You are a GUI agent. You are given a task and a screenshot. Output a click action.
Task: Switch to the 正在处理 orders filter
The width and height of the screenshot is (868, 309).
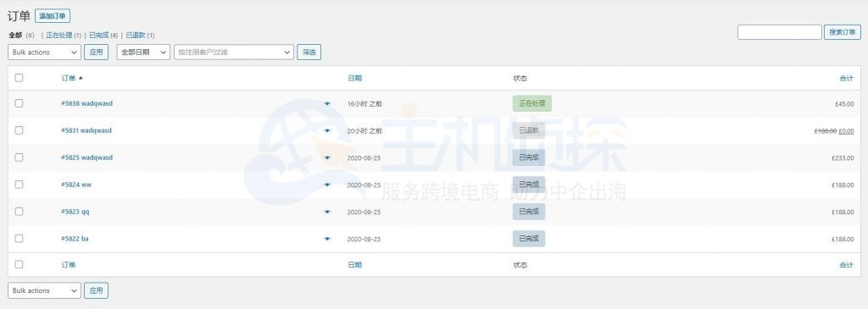tap(59, 36)
